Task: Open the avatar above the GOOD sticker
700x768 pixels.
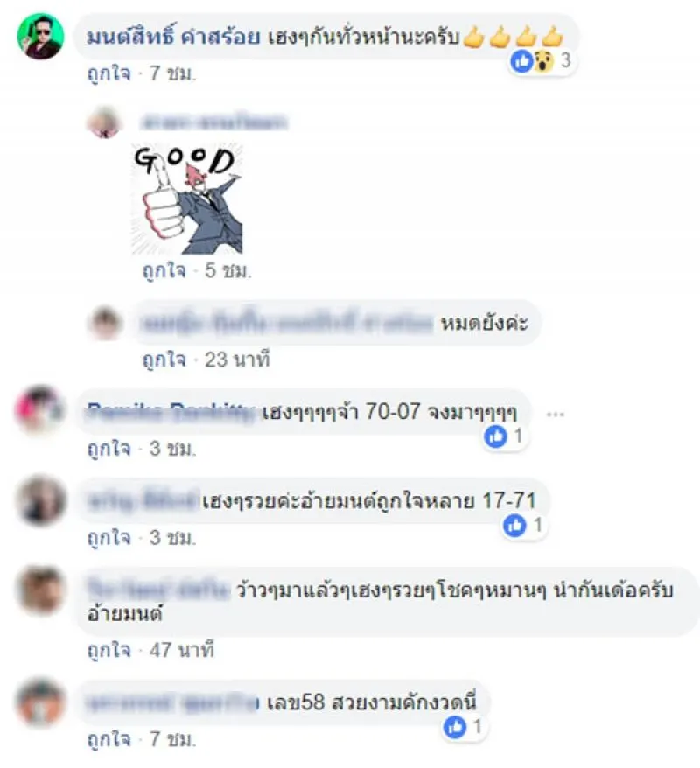Action: (104, 122)
